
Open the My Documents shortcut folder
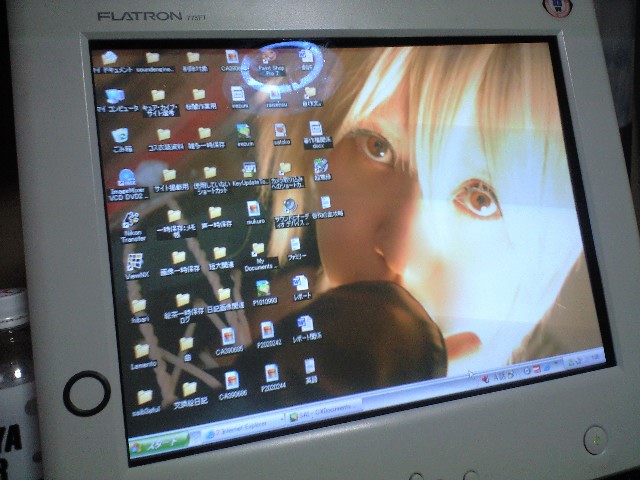tap(260, 256)
